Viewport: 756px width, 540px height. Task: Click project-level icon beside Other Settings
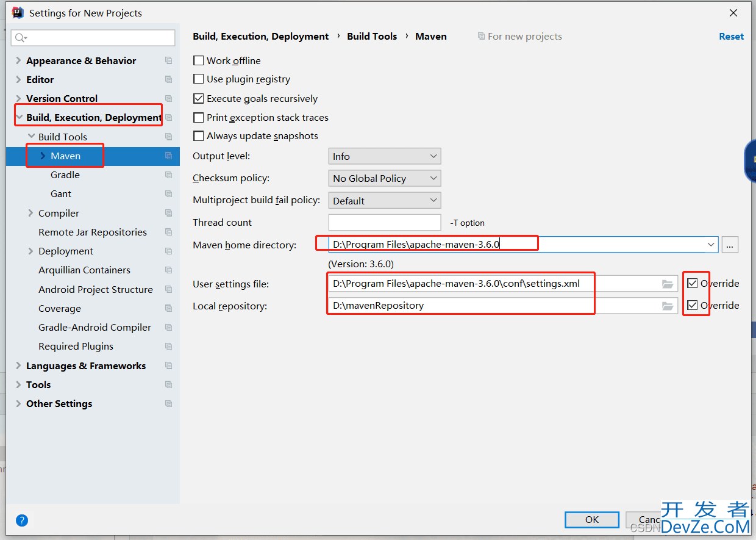pos(169,404)
